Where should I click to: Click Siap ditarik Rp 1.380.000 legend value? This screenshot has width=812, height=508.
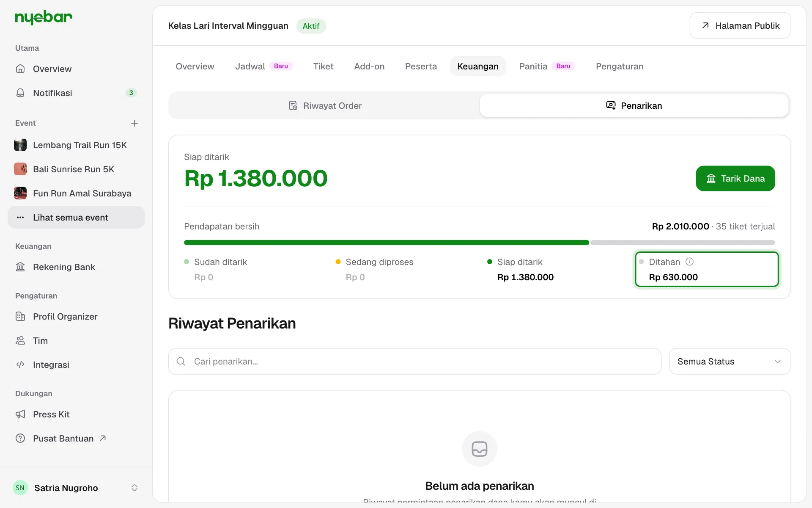(x=525, y=277)
